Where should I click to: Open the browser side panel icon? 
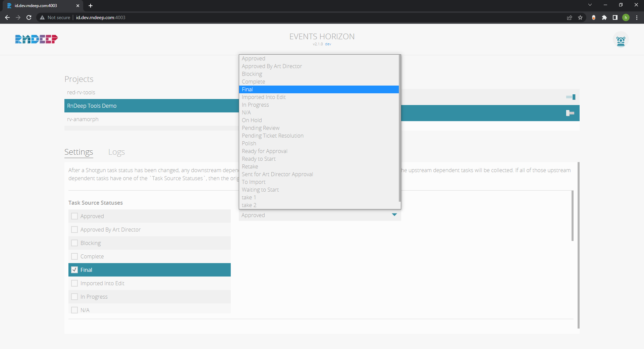click(615, 17)
